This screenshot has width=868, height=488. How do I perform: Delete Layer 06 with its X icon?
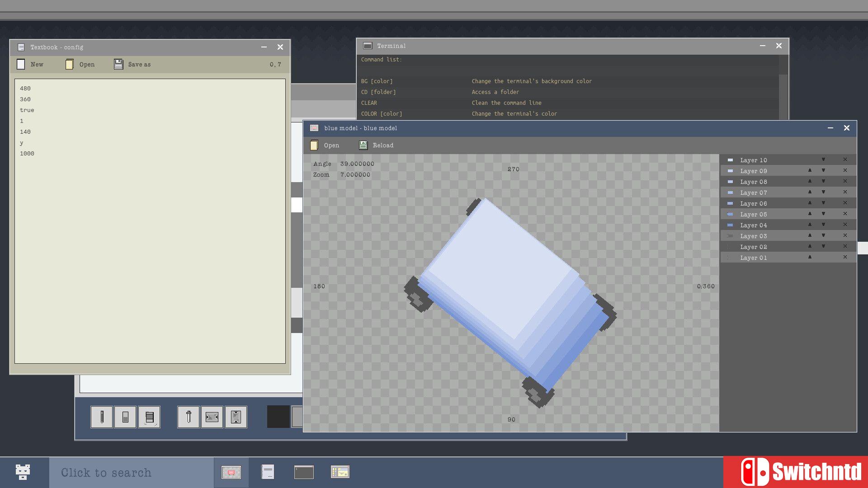click(845, 203)
